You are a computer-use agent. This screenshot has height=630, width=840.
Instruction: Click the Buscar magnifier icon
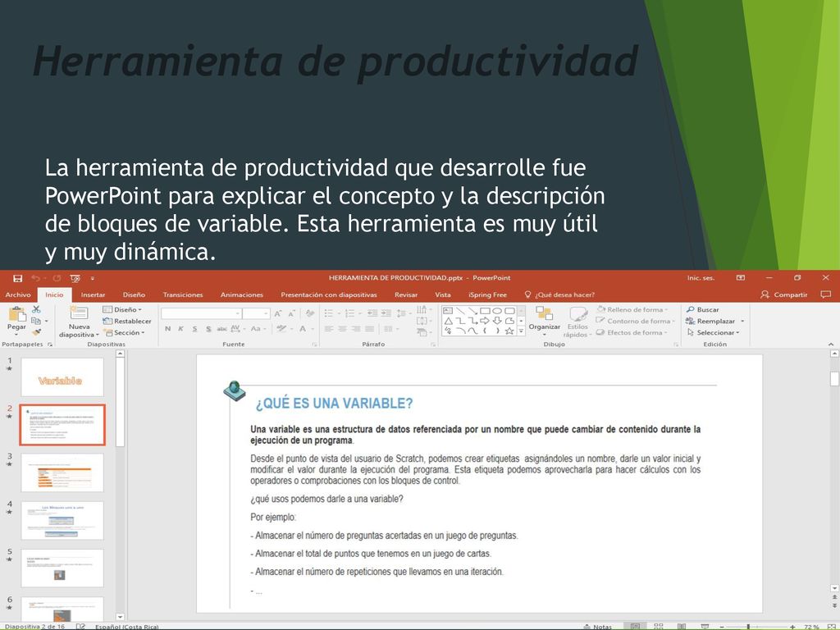691,309
